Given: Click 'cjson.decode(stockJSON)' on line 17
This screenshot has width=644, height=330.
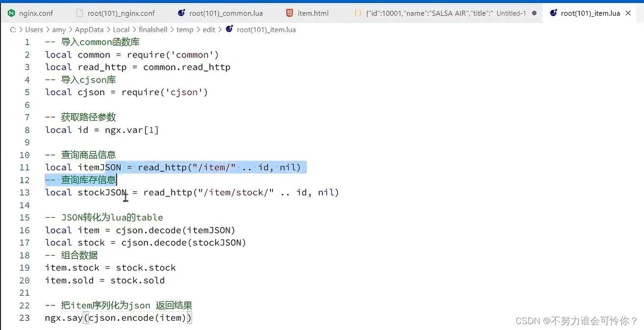Looking at the screenshot, I should click(184, 243).
